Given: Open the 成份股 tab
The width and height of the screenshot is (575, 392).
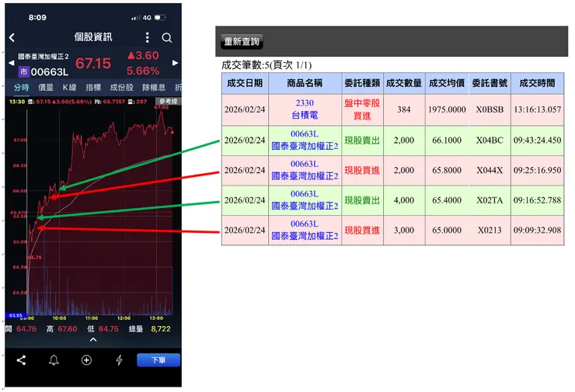Looking at the screenshot, I should (x=122, y=87).
